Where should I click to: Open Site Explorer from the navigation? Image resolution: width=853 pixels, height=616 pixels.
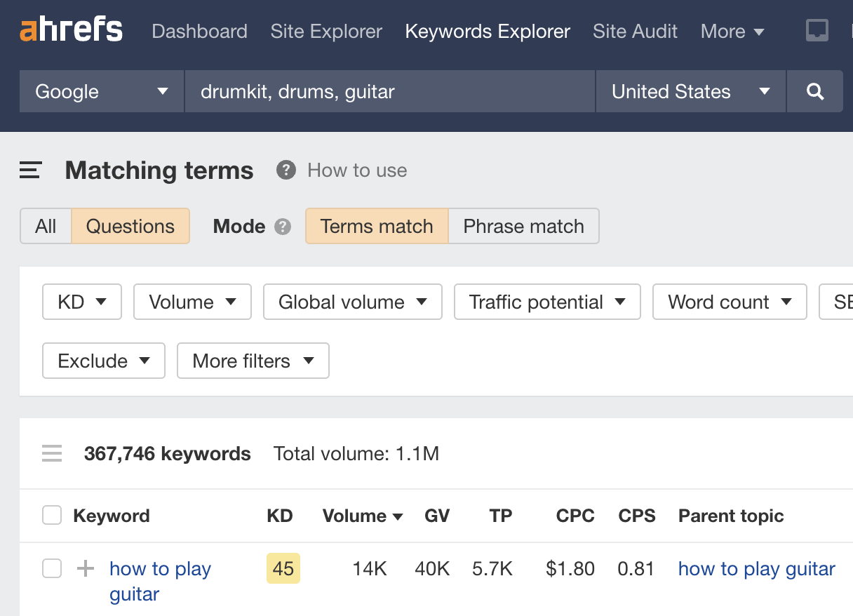coord(325,31)
